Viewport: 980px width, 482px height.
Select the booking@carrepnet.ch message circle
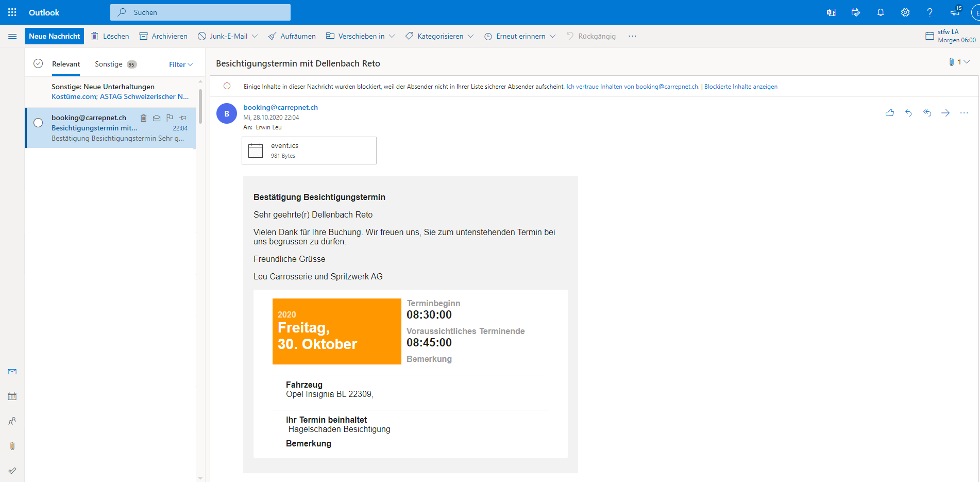point(38,123)
